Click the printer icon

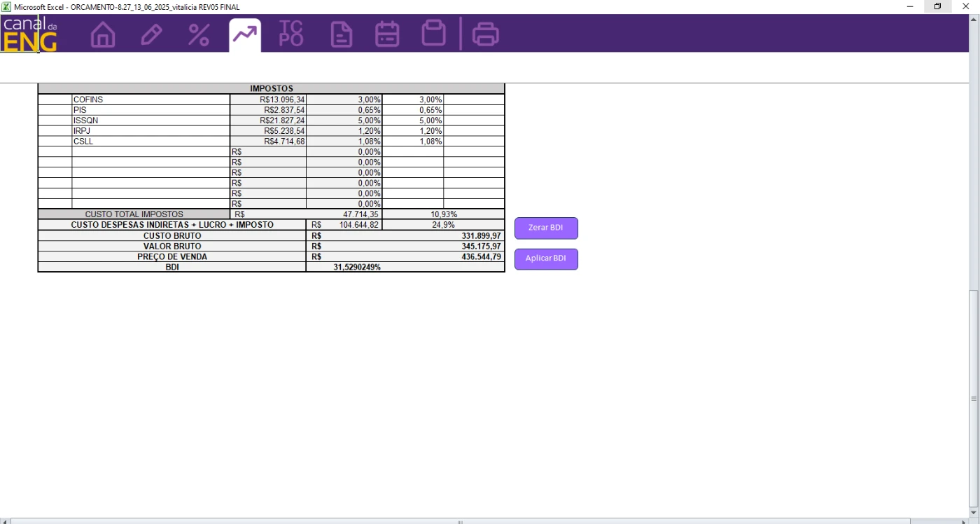(485, 34)
